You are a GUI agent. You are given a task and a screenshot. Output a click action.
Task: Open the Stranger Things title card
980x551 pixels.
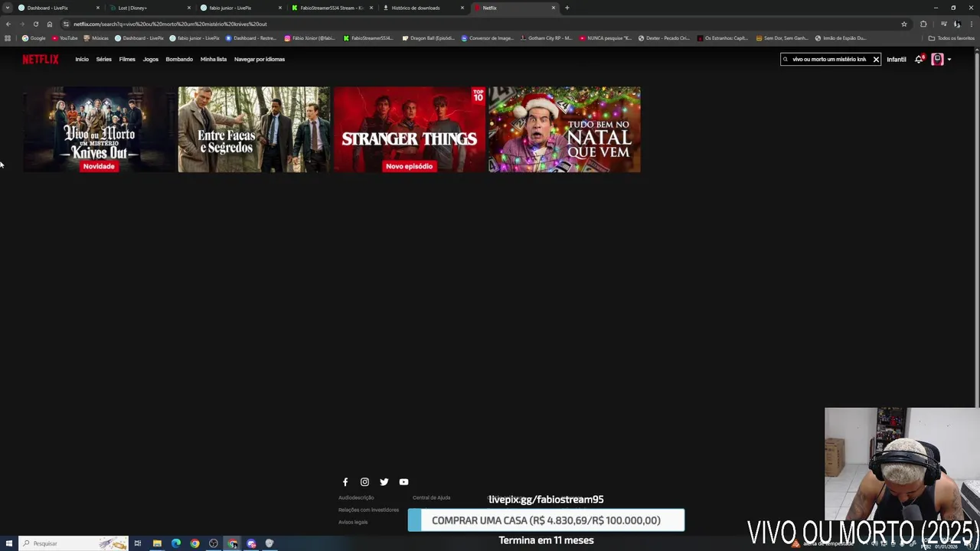[410, 129]
